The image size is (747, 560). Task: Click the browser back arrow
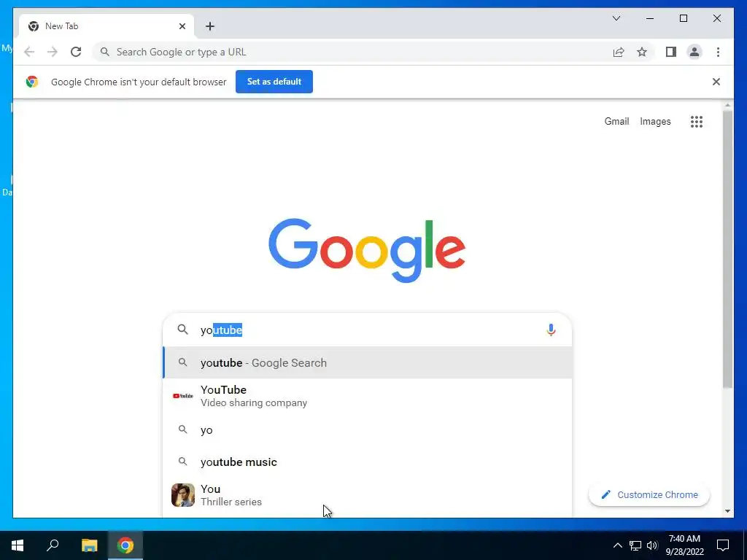[29, 52]
